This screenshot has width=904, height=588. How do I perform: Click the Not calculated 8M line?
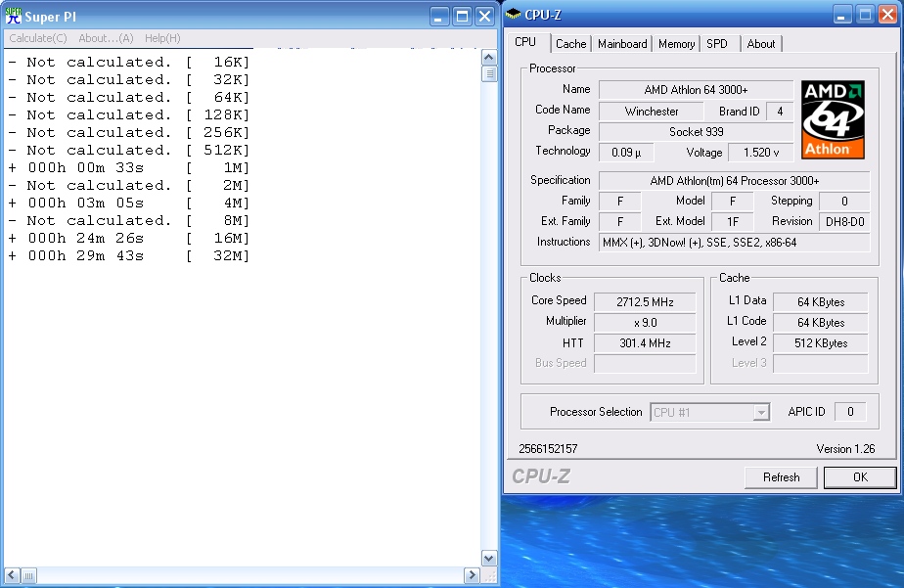coord(128,221)
